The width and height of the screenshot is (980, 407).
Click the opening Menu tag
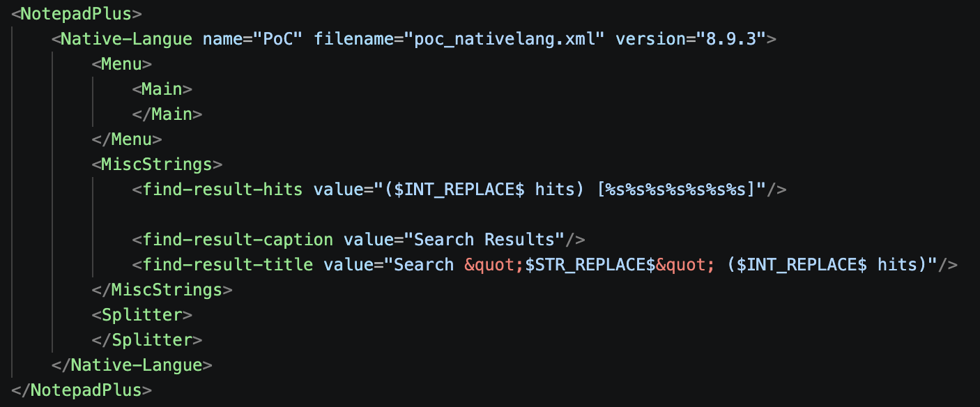(x=121, y=63)
